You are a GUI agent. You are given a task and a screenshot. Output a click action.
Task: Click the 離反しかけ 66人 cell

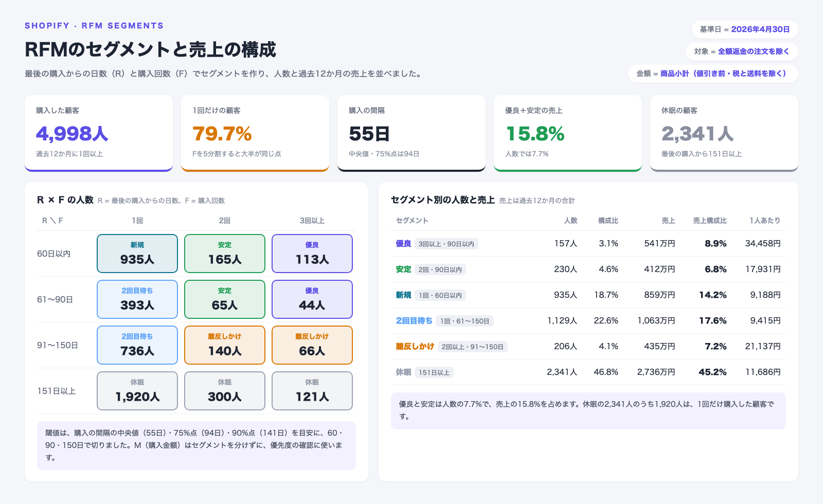pos(312,345)
